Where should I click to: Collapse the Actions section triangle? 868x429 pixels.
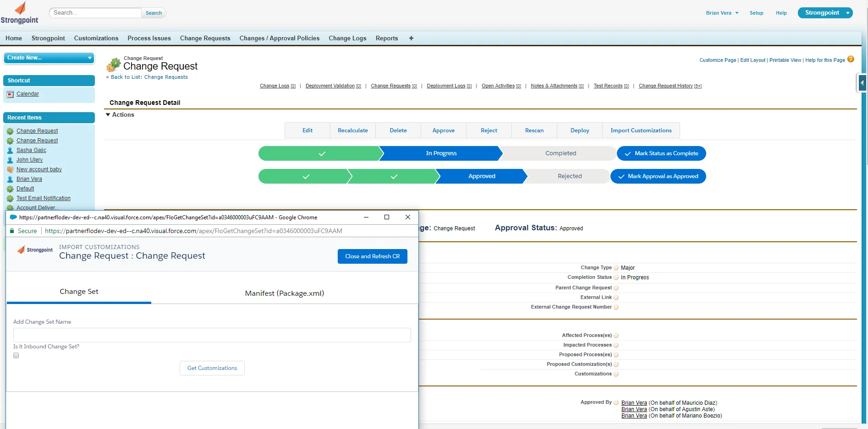[x=108, y=115]
